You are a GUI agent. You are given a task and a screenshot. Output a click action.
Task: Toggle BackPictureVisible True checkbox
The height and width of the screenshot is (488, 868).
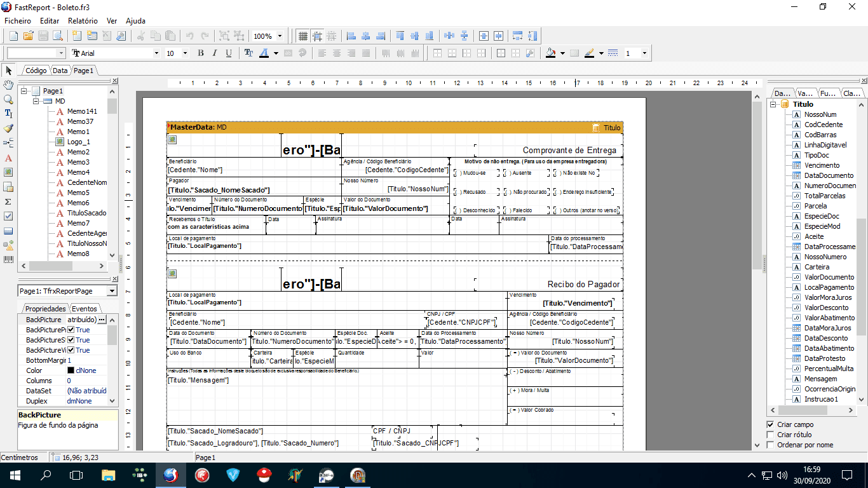point(71,350)
